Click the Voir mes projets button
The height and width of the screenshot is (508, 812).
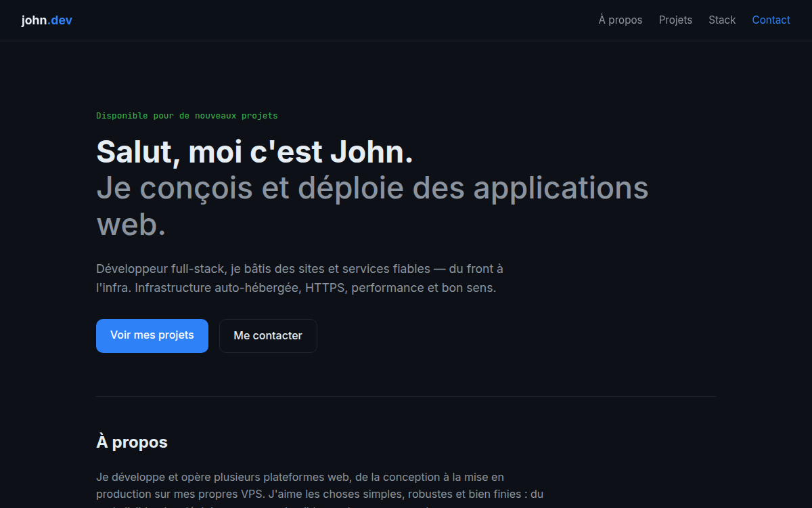coord(152,336)
